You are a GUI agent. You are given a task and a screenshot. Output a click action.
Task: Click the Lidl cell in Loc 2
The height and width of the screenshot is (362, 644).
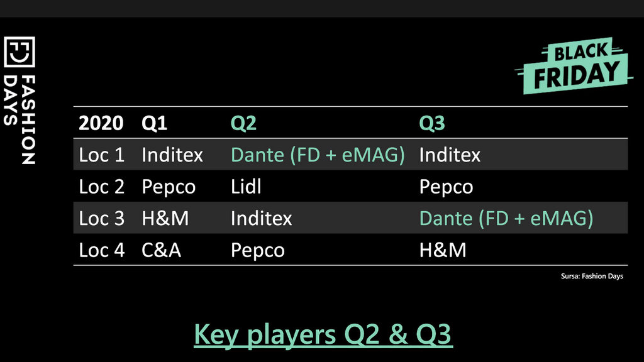pyautogui.click(x=246, y=186)
